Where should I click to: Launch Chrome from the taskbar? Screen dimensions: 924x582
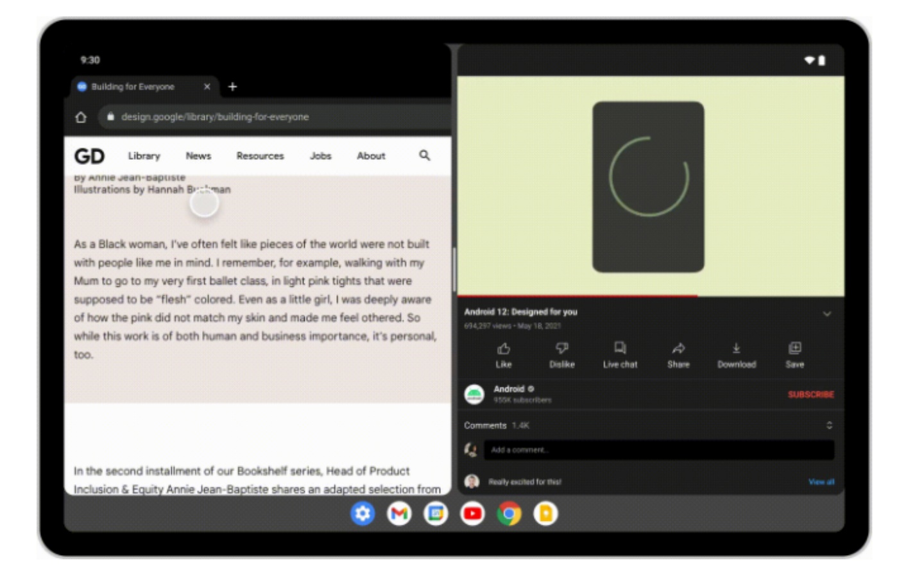coord(509,513)
